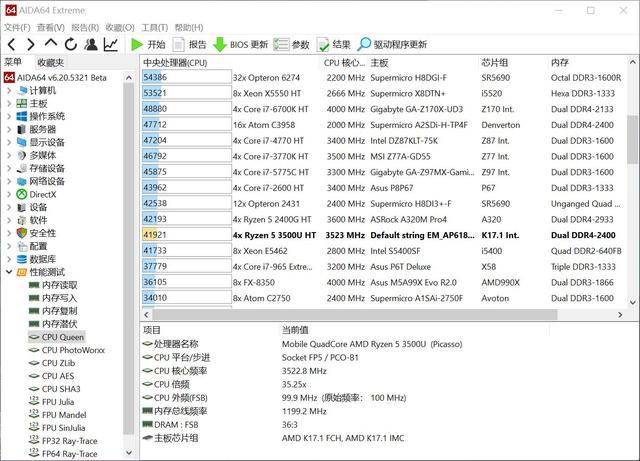Viewport: 640px width, 461px height.
Task: Open the 报告(R) menu
Action: [x=85, y=27]
